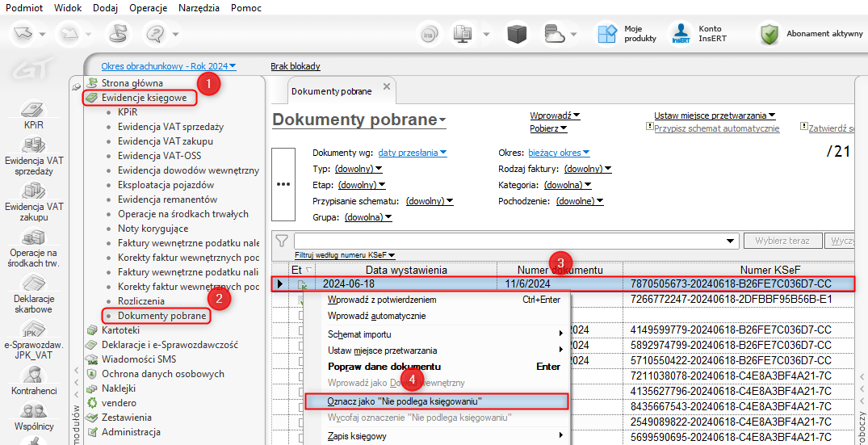Screen dimensions: 868x445
Task: Select Wprowadź automatycznie from context menu
Action: coord(376,316)
